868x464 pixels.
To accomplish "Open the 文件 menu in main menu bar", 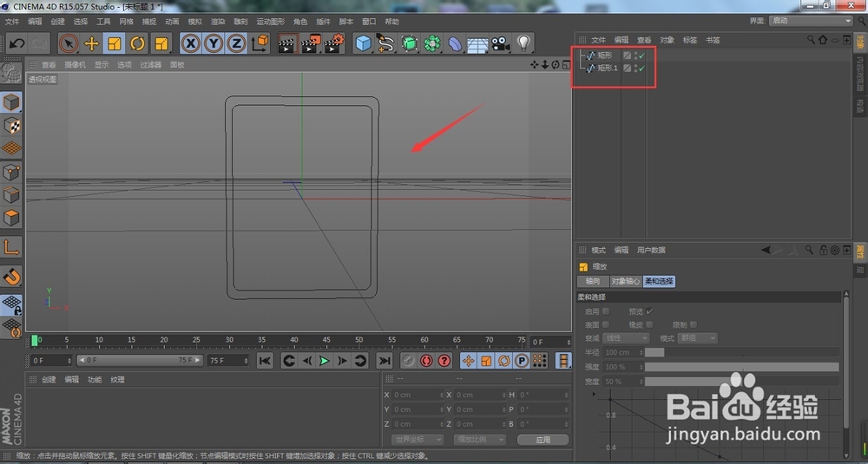I will (x=11, y=22).
